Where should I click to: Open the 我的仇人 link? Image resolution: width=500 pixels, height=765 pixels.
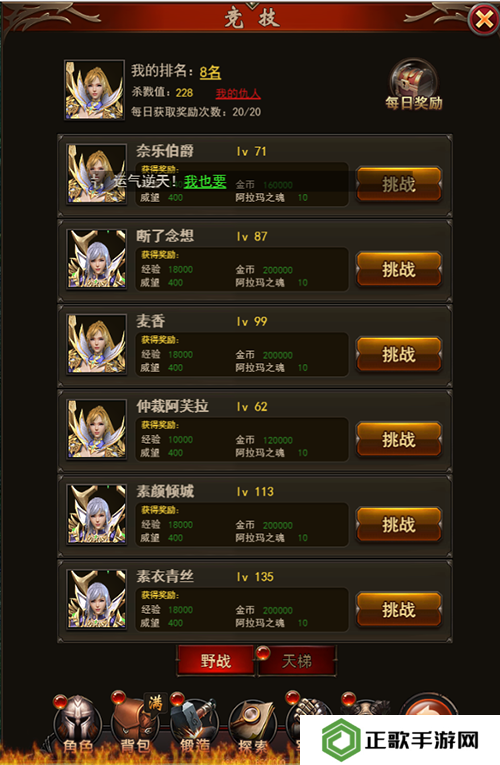tap(238, 93)
